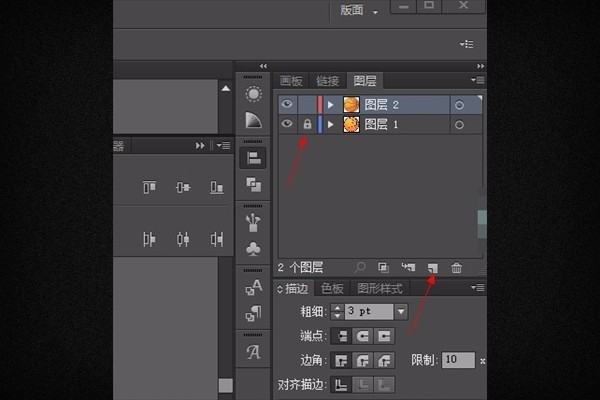Open the dotted-circle panel icon in dock

tap(254, 94)
